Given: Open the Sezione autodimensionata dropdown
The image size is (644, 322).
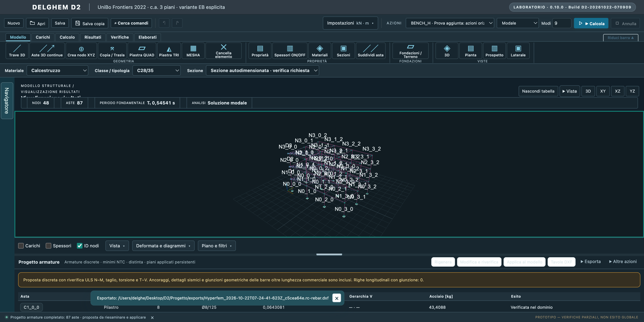Looking at the screenshot, I should pyautogui.click(x=262, y=70).
